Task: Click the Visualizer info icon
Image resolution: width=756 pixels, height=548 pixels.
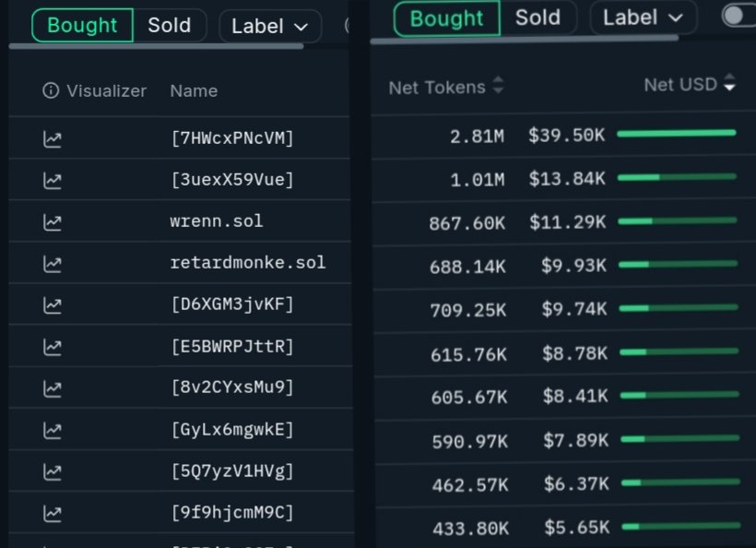Action: [51, 90]
